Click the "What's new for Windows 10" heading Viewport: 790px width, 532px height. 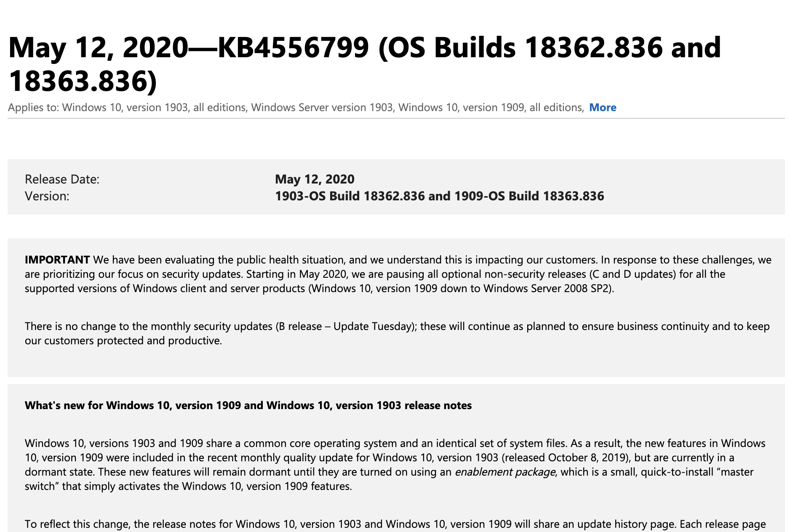(x=248, y=405)
